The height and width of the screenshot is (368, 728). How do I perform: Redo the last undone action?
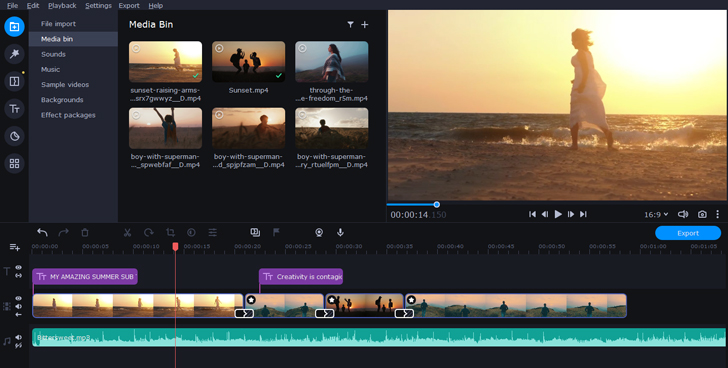(x=64, y=232)
